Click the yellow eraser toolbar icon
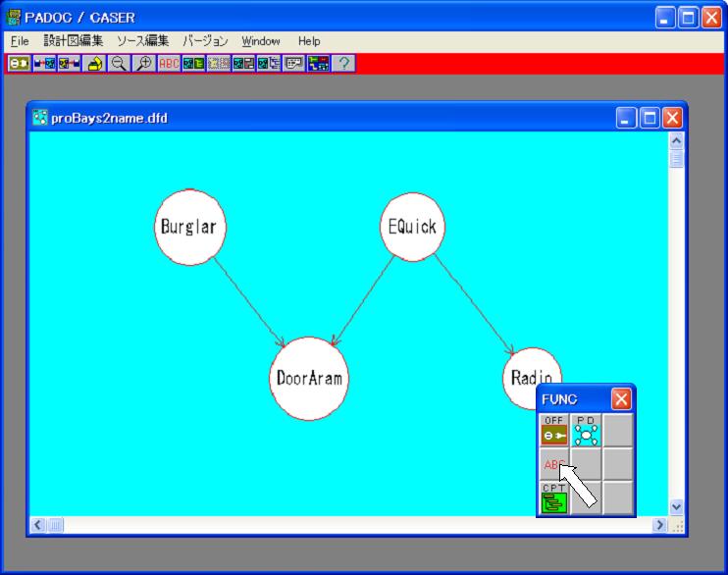 [x=94, y=63]
